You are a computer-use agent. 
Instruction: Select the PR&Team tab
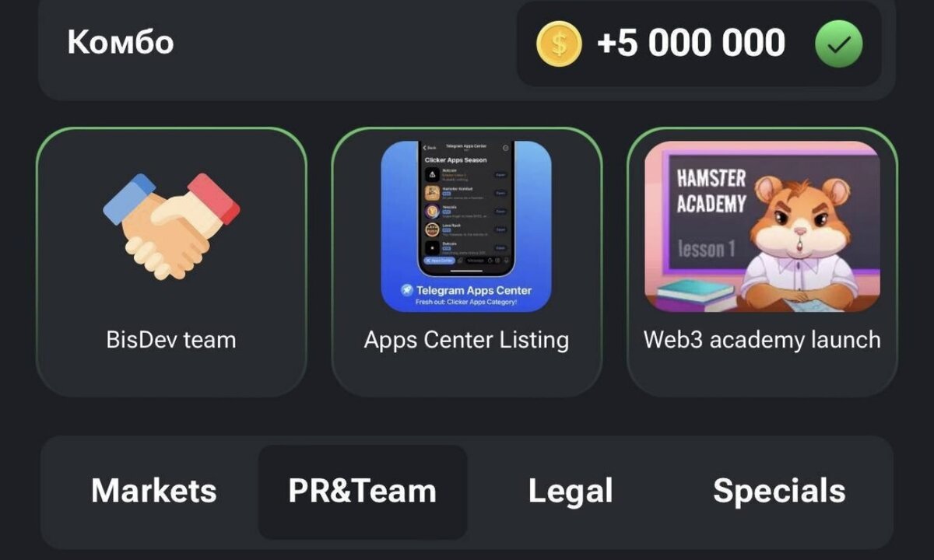point(363,491)
